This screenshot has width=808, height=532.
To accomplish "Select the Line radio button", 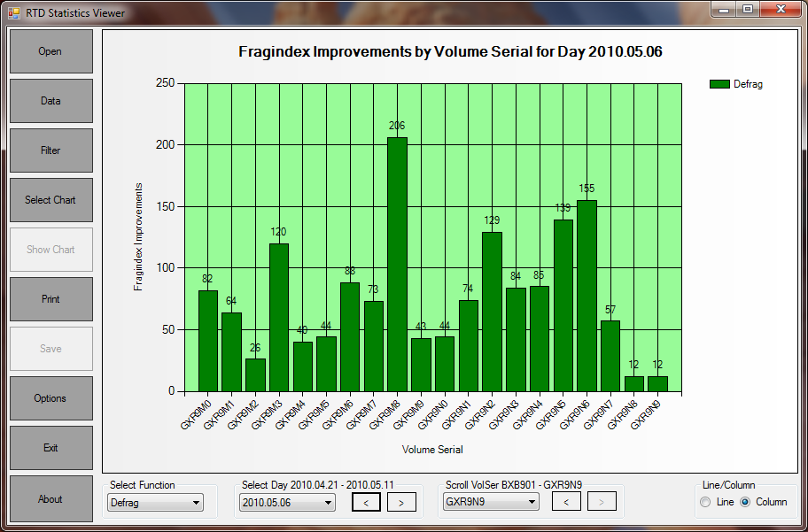I will (705, 502).
